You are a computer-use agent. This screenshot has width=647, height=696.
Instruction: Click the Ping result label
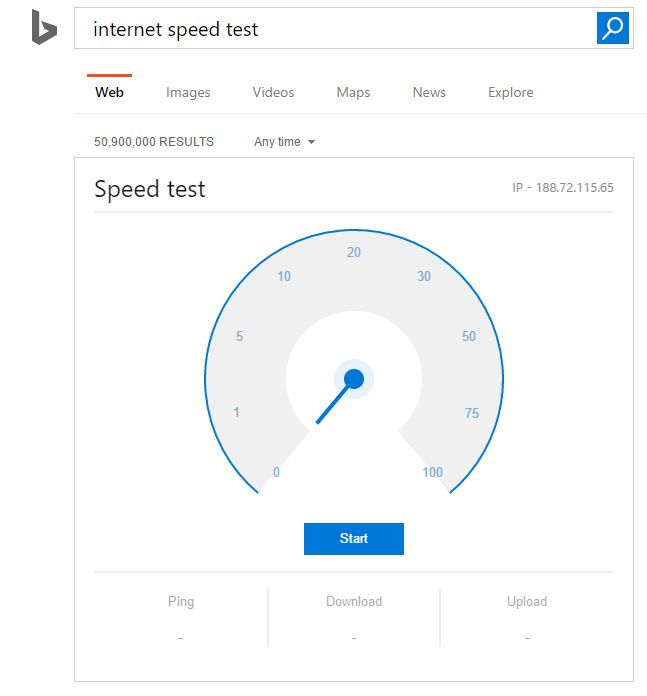[181, 601]
